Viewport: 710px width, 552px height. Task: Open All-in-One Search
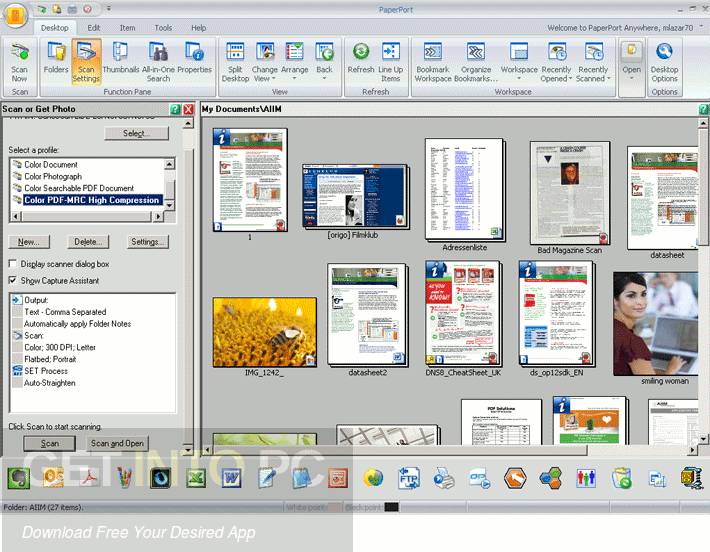point(158,62)
